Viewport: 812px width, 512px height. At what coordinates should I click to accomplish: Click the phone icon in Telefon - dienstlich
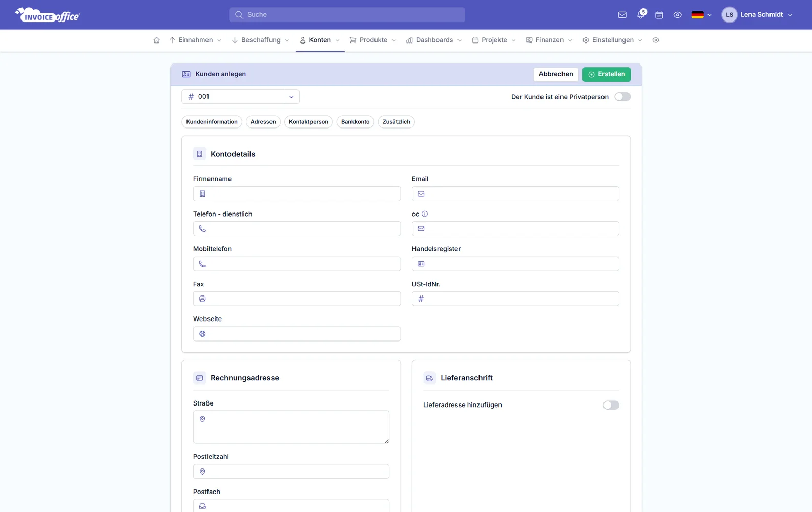click(202, 229)
